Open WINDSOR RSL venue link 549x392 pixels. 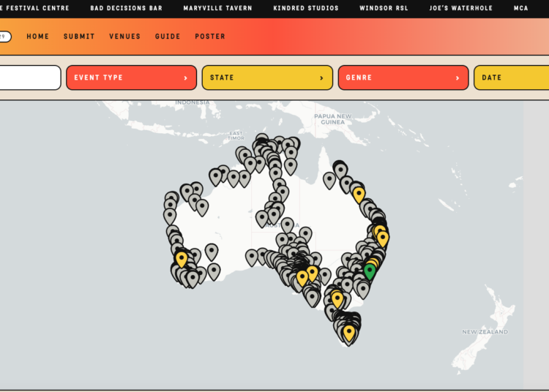pyautogui.click(x=384, y=8)
